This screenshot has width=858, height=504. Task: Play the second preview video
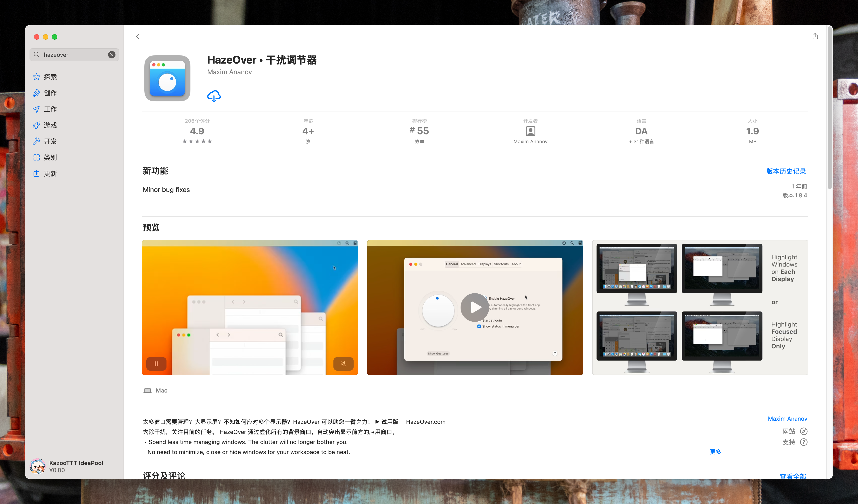pyautogui.click(x=475, y=308)
